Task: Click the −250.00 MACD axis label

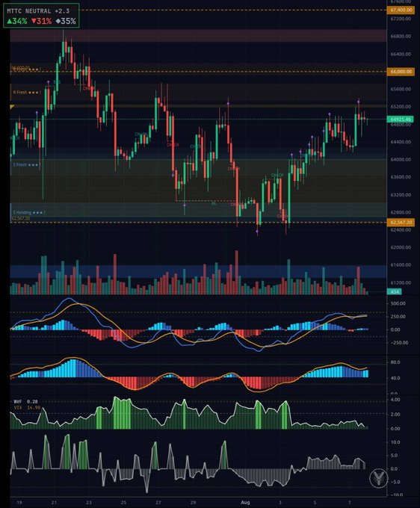Action: [x=398, y=343]
